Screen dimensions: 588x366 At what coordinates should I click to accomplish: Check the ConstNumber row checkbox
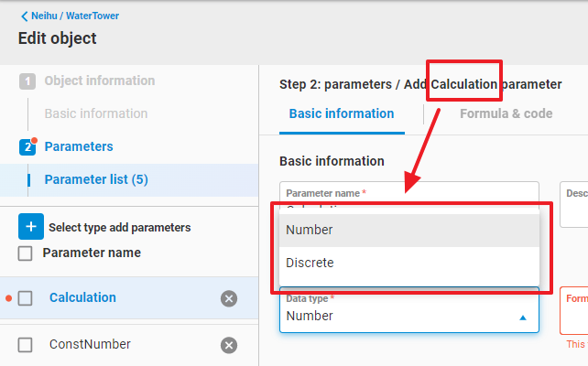26,345
